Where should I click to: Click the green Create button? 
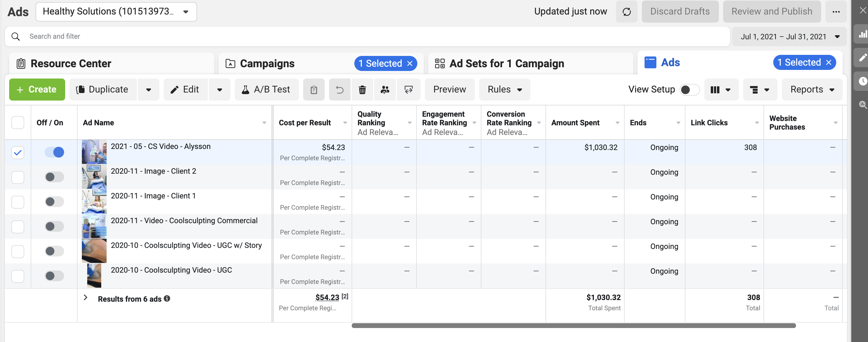pos(37,90)
